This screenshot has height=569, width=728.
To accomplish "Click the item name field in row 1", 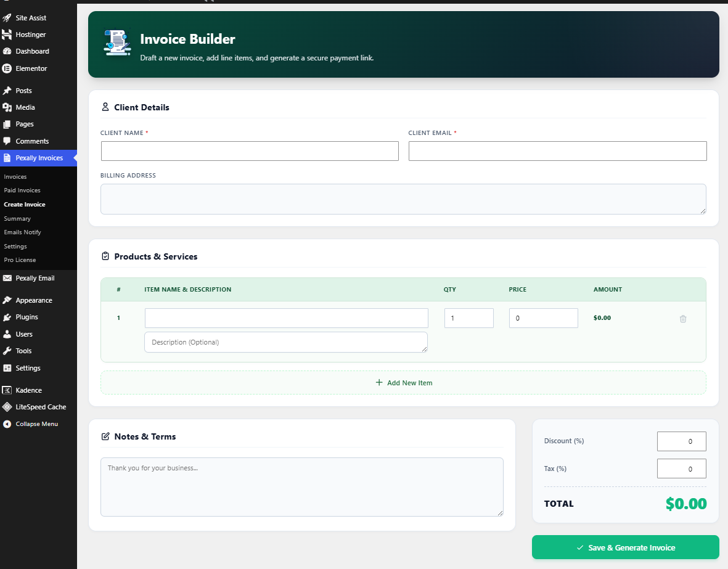I will tap(287, 318).
